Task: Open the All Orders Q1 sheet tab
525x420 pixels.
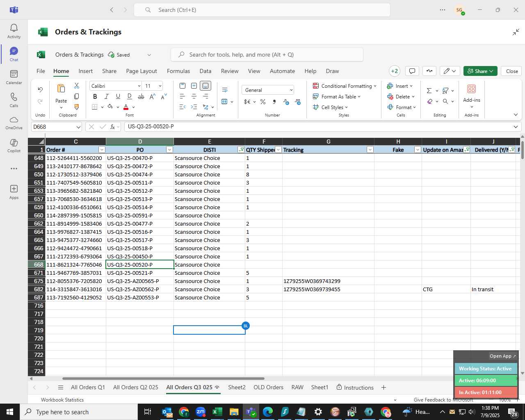Action: pyautogui.click(x=88, y=387)
